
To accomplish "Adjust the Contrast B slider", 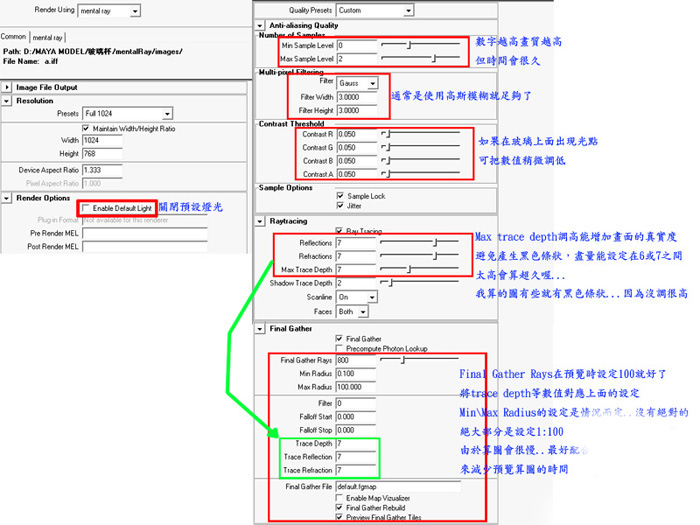I will tap(388, 160).
